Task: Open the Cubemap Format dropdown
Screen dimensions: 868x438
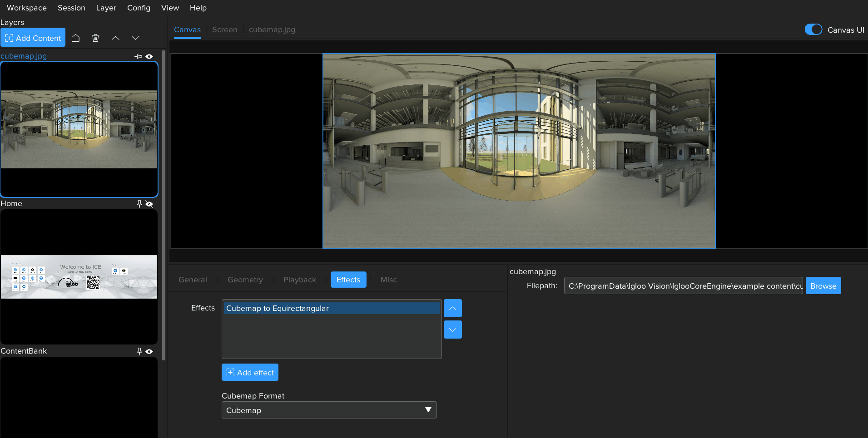Action: pos(329,410)
